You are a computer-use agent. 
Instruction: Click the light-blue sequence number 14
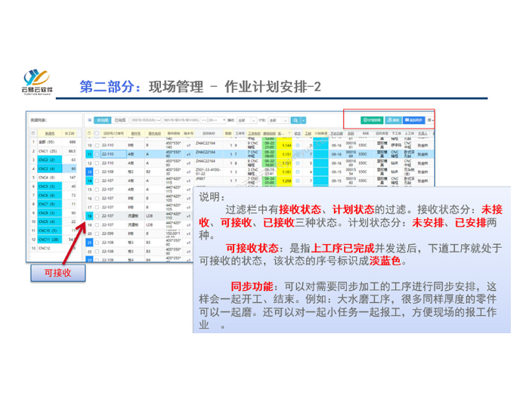(89, 181)
